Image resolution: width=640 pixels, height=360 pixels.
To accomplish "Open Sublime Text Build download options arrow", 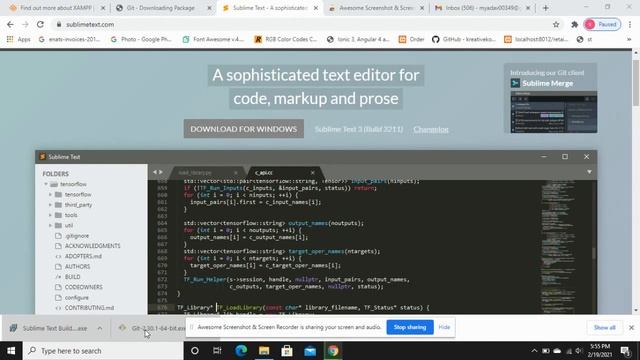I will pos(100,328).
